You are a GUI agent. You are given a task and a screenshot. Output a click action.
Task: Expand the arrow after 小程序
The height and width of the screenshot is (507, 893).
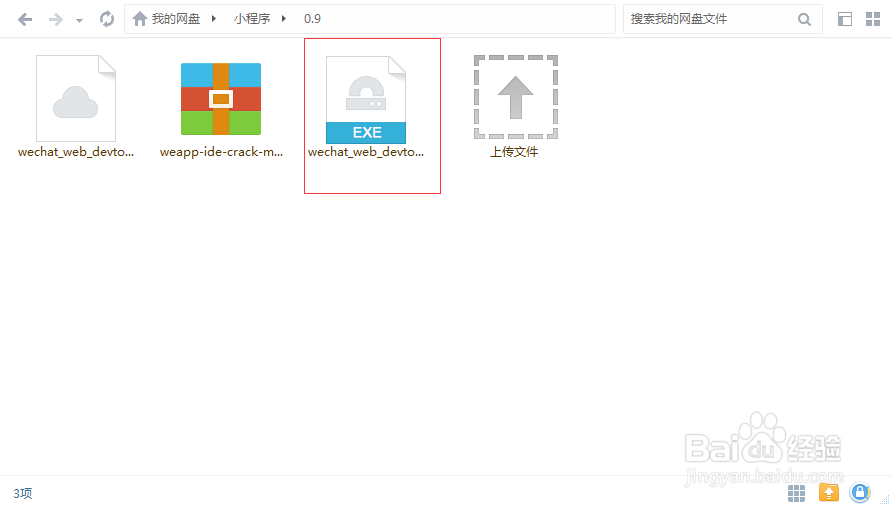284,19
